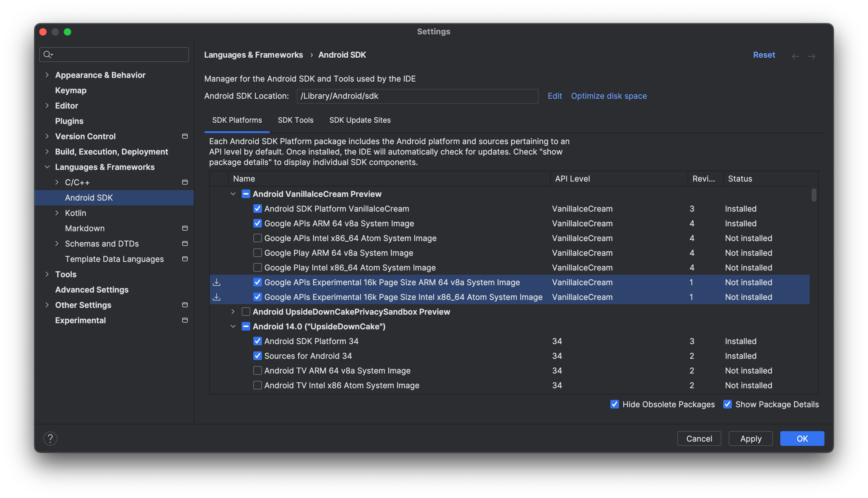Click Optimize disk space link
The width and height of the screenshot is (868, 498).
click(x=609, y=95)
